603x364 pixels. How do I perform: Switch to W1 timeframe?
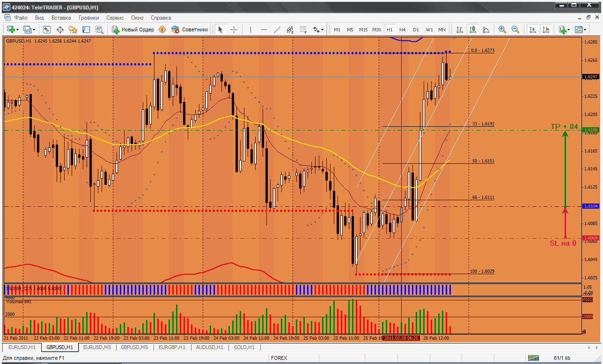pyautogui.click(x=429, y=29)
